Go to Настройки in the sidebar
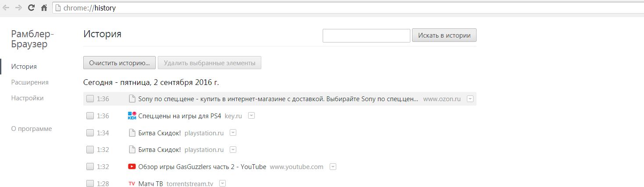Viewport: 644px width, 187px height. click(x=27, y=98)
